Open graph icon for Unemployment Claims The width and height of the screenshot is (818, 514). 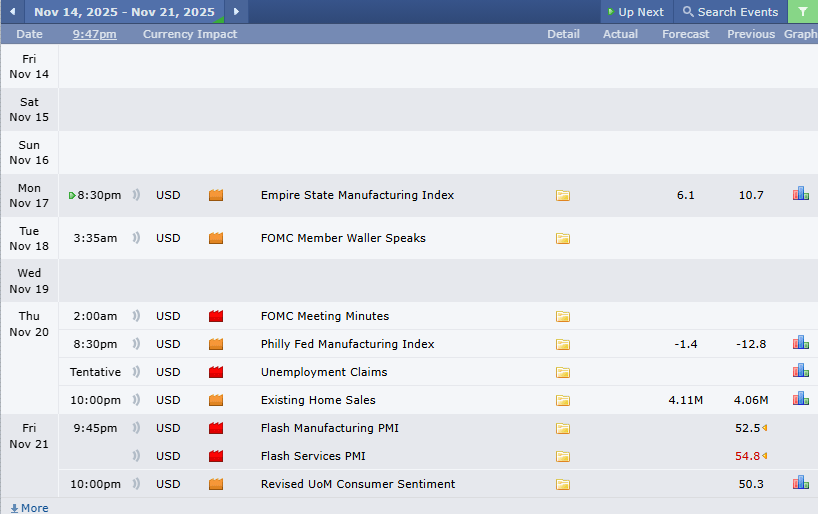point(800,371)
